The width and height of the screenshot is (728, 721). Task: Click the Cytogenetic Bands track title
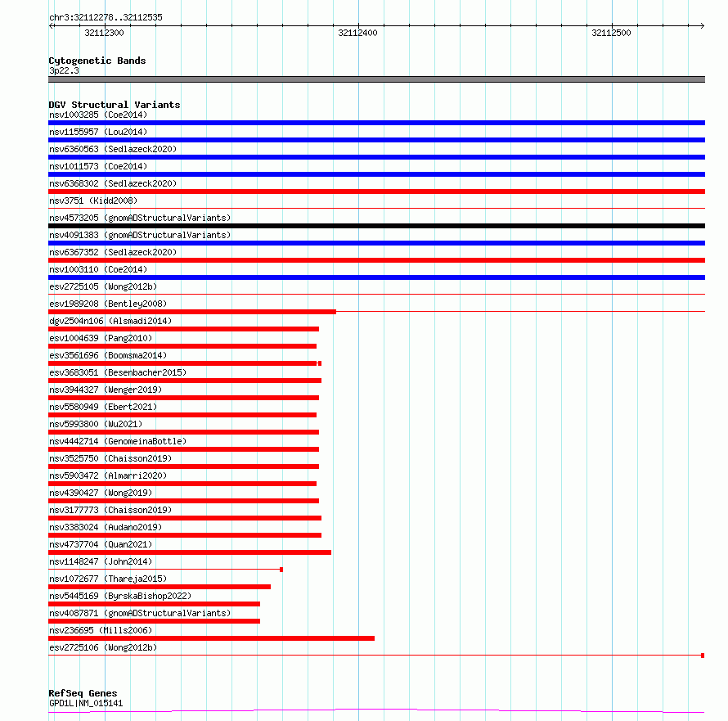pos(97,61)
